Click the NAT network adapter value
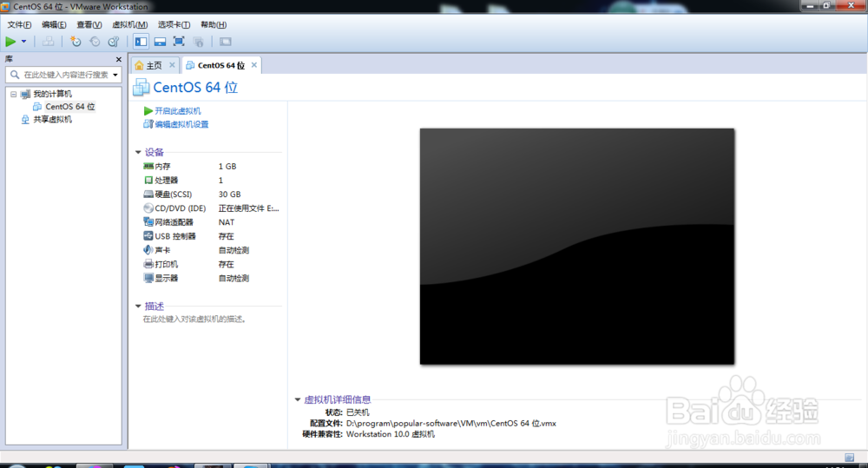 (227, 222)
